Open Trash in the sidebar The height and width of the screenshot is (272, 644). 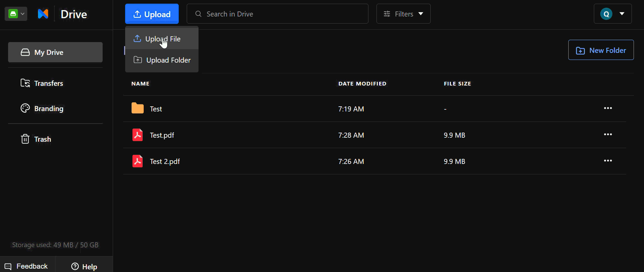[55, 139]
